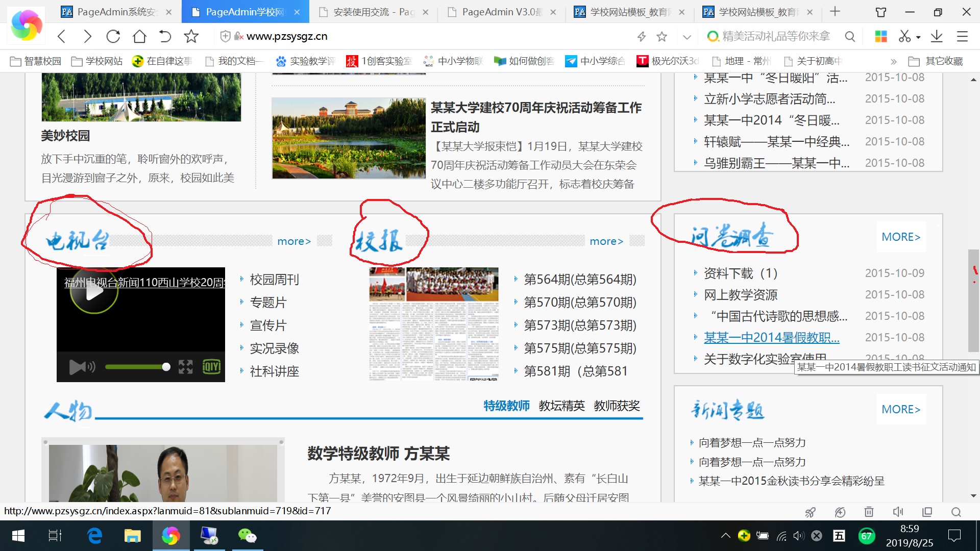Viewport: 980px width, 551px height.
Task: Open the 学校网站 bookmarks folder
Action: (97, 61)
